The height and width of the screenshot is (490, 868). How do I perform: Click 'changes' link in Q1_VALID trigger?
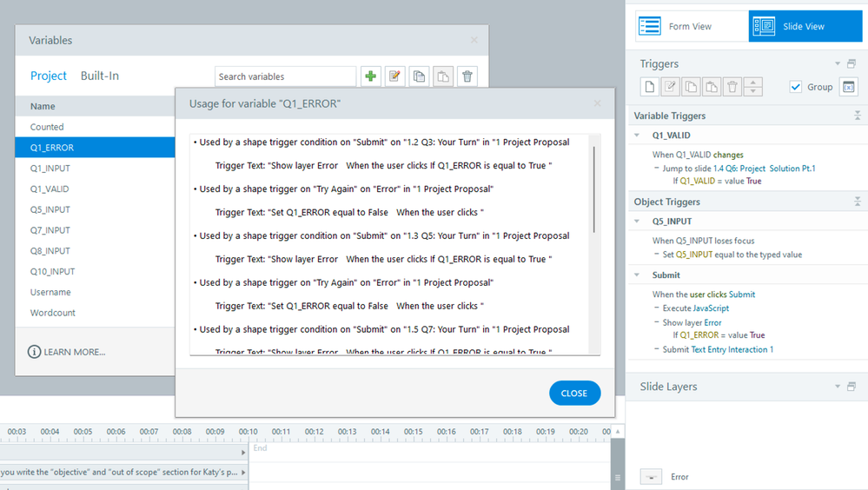click(x=728, y=155)
